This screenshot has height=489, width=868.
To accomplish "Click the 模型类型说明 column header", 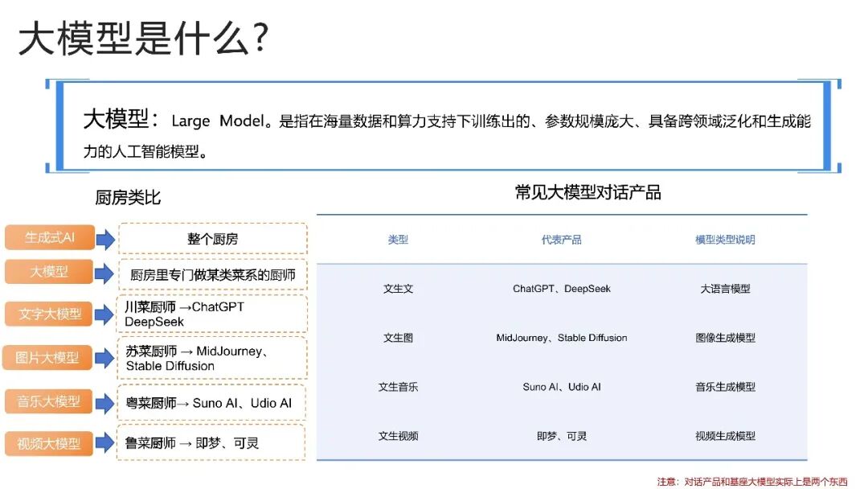I will click(725, 239).
